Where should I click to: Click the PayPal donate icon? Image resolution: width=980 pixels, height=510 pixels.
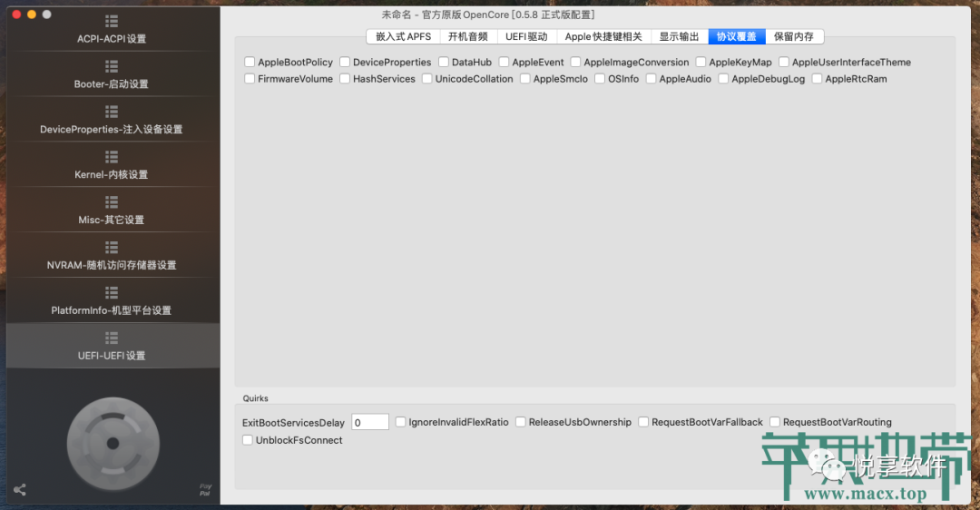click(205, 489)
